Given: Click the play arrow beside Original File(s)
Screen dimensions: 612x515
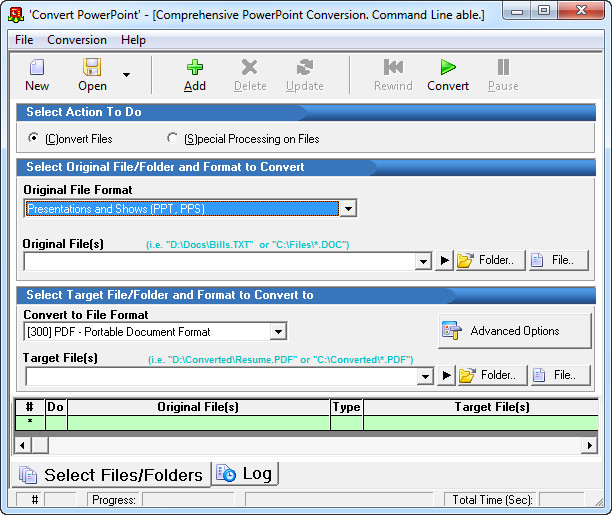Looking at the screenshot, I should (x=444, y=260).
